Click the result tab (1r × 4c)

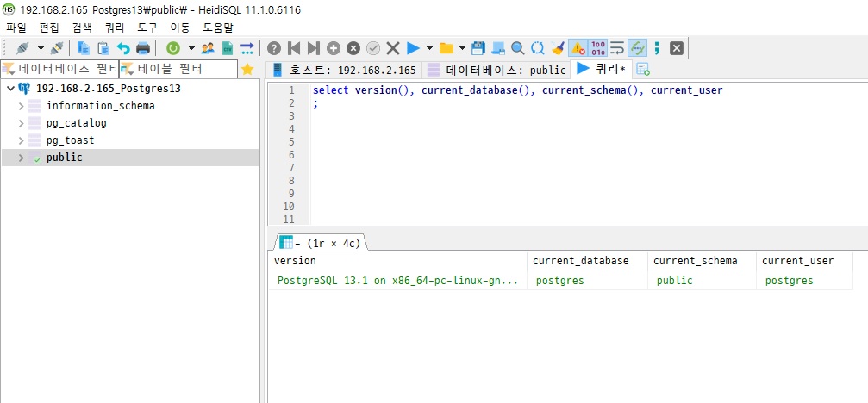coord(320,243)
